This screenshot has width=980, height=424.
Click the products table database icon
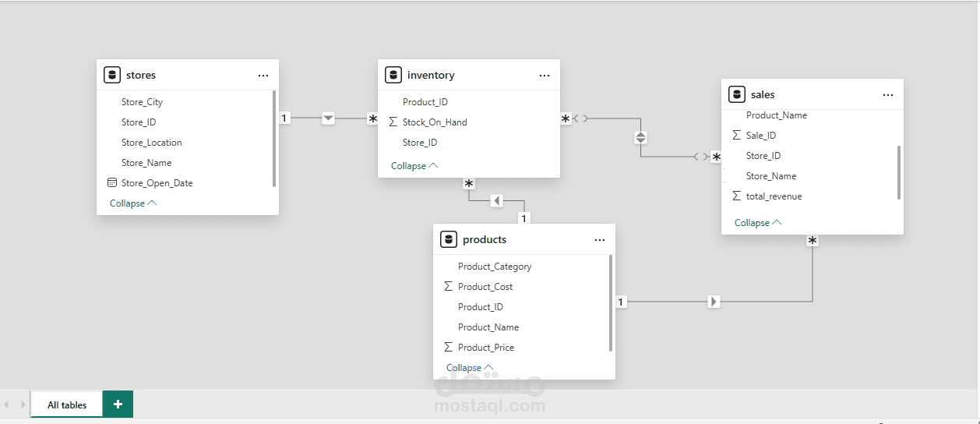(x=448, y=239)
